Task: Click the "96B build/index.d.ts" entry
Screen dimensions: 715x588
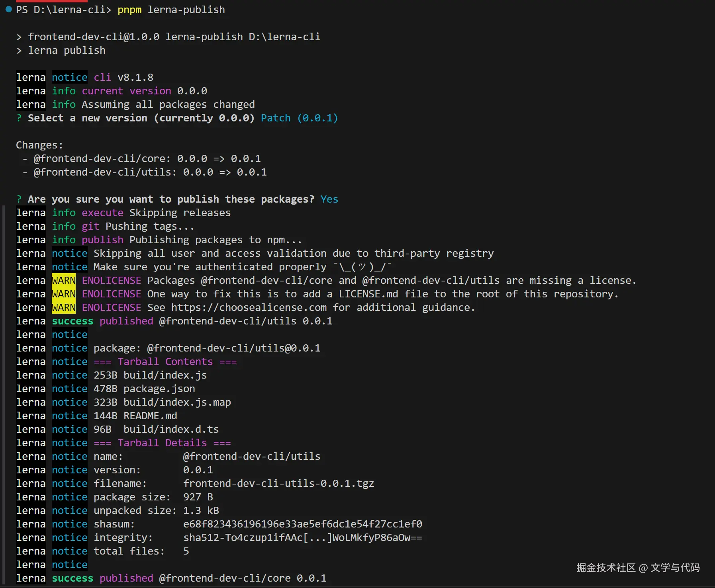Action: [156, 429]
